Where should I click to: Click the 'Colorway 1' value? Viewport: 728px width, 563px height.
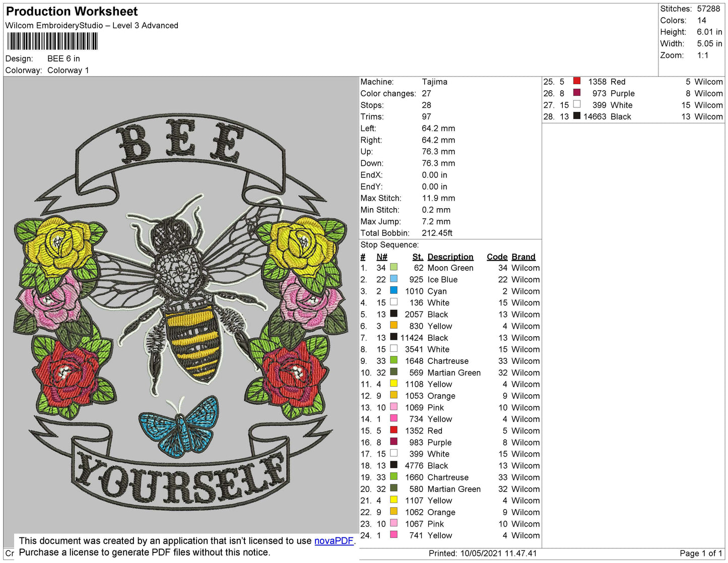68,70
